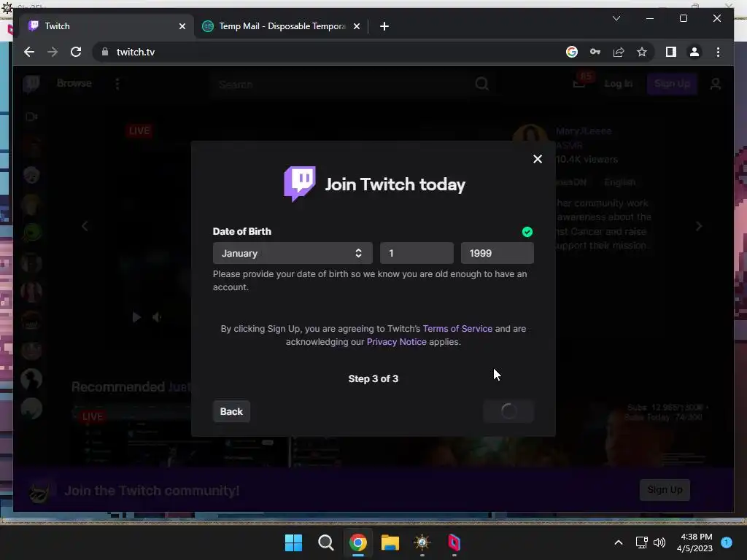
Task: Share this page icon
Action: click(x=619, y=52)
